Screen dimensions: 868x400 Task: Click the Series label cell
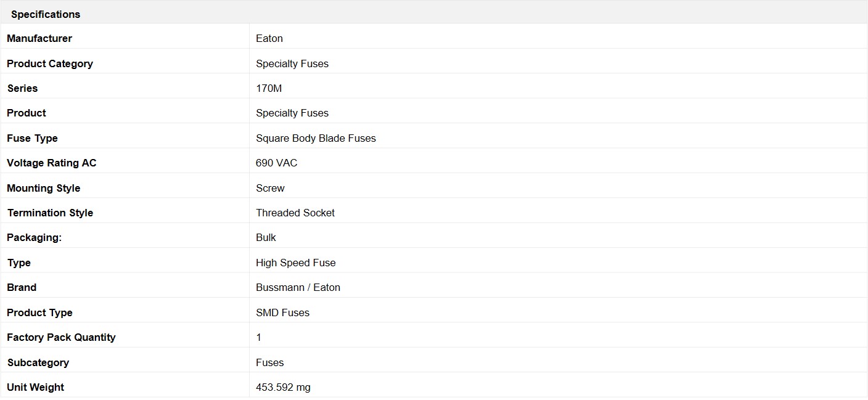pyautogui.click(x=22, y=88)
